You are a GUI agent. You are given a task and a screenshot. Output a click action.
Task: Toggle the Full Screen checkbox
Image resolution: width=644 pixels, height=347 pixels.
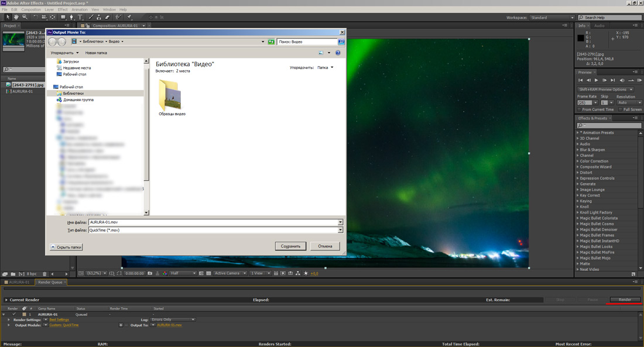619,109
